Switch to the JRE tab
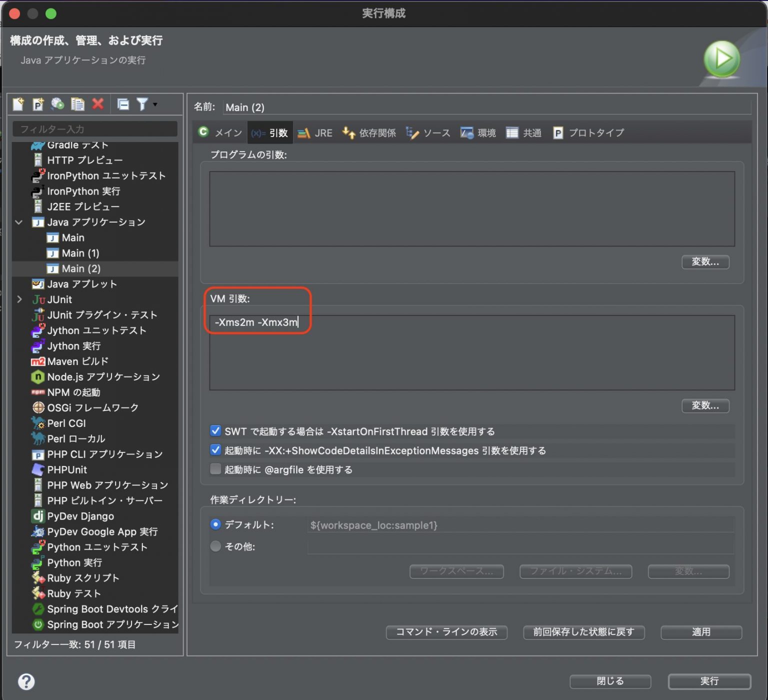The image size is (768, 700). tap(316, 132)
